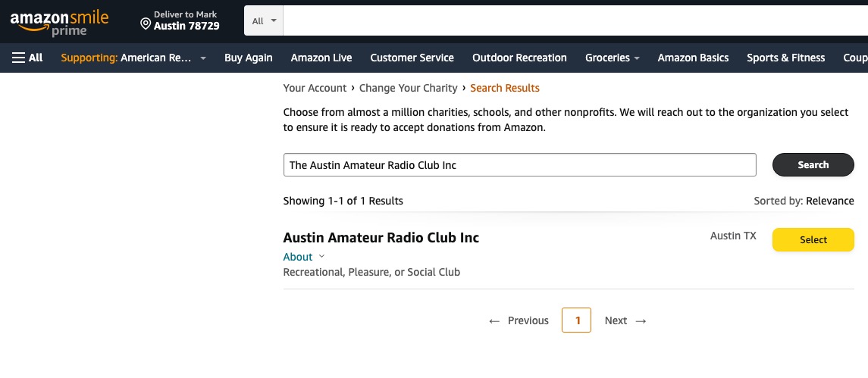Image resolution: width=868 pixels, height=378 pixels.
Task: Expand the About chevron under the charity
Action: [x=322, y=256]
